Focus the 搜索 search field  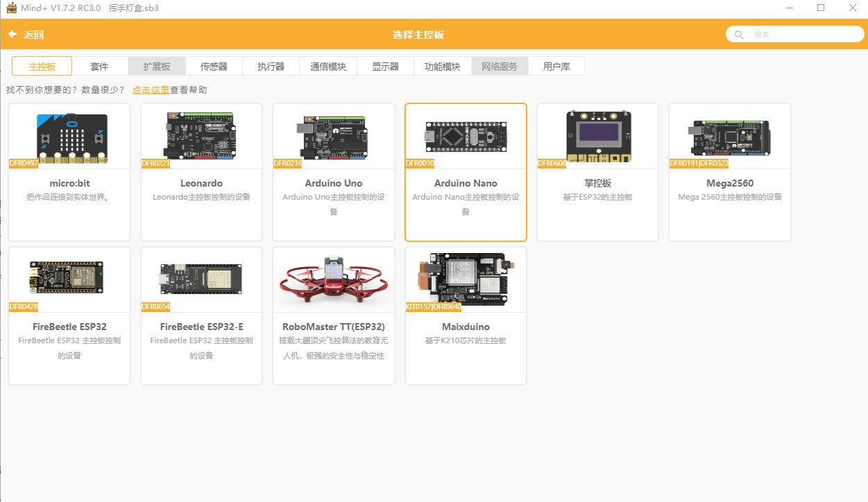(x=795, y=34)
